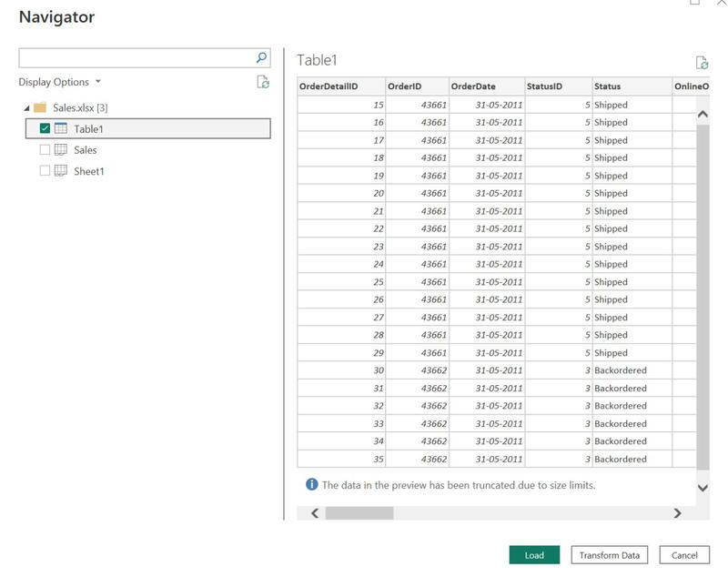Click the Sales.xlsx folder icon
728x577 pixels.
point(40,107)
